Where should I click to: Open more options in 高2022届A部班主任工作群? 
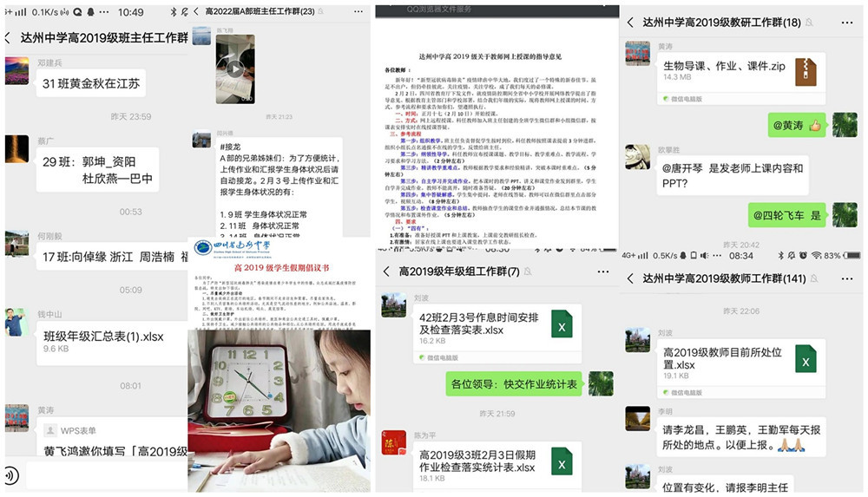pos(358,11)
